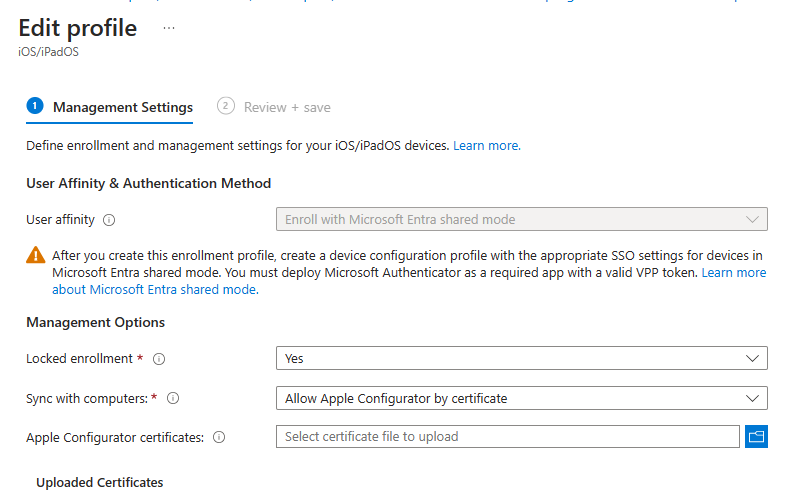The image size is (792, 498).
Task: Click the Management Options heading
Action: click(x=95, y=322)
